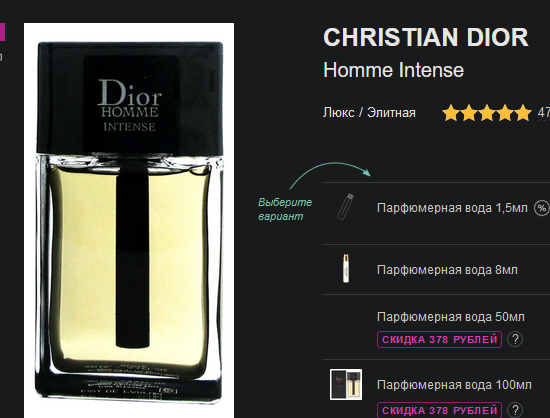Select the Парфюмерная вода 8мл variant

pyautogui.click(x=447, y=270)
